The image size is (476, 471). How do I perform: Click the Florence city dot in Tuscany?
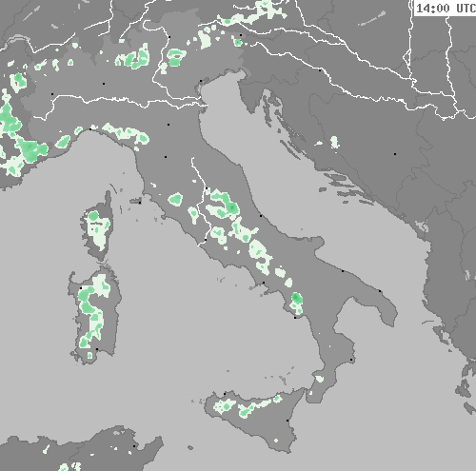click(x=166, y=157)
